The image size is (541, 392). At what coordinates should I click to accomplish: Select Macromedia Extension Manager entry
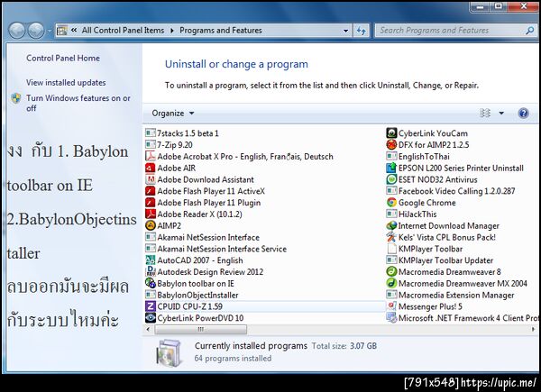[x=450, y=295]
